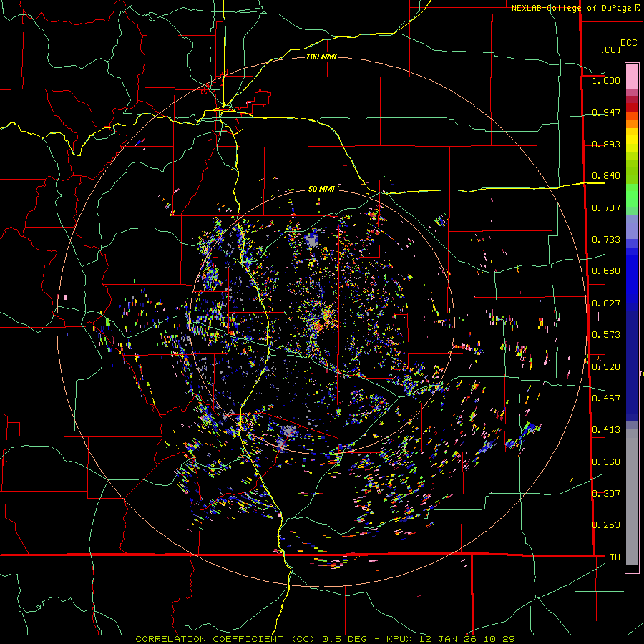Click the pink swatch at top of color bar
This screenshot has height=644, width=644.
632,76
